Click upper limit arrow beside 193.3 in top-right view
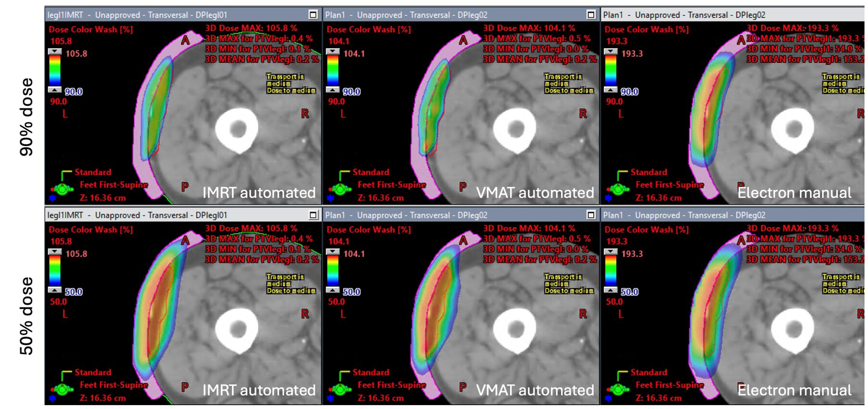The image size is (868, 409). pyautogui.click(x=611, y=51)
